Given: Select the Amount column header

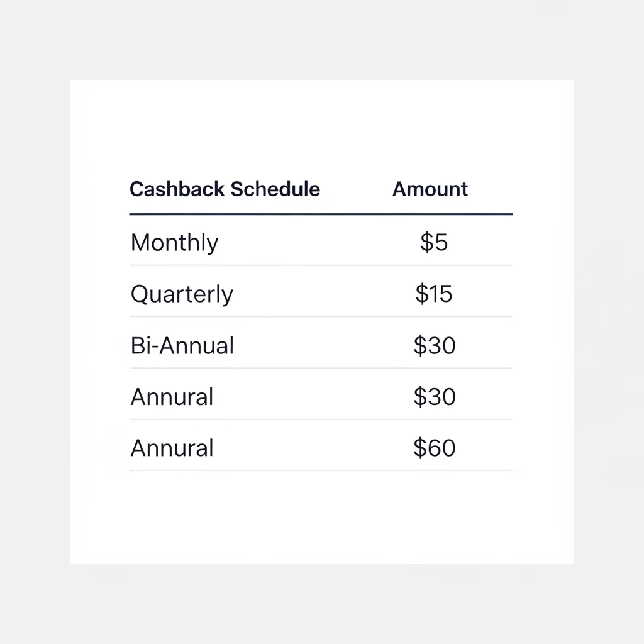Looking at the screenshot, I should point(430,189).
